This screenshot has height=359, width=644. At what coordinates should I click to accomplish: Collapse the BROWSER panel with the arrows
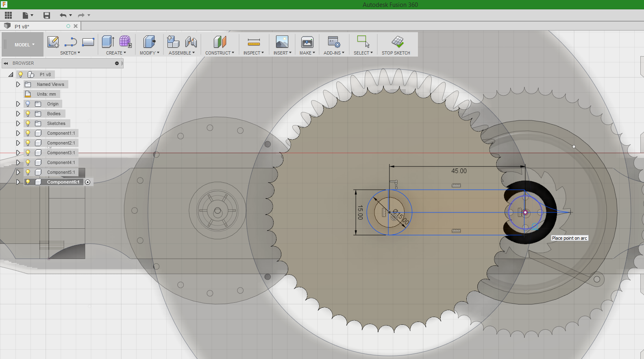click(6, 63)
